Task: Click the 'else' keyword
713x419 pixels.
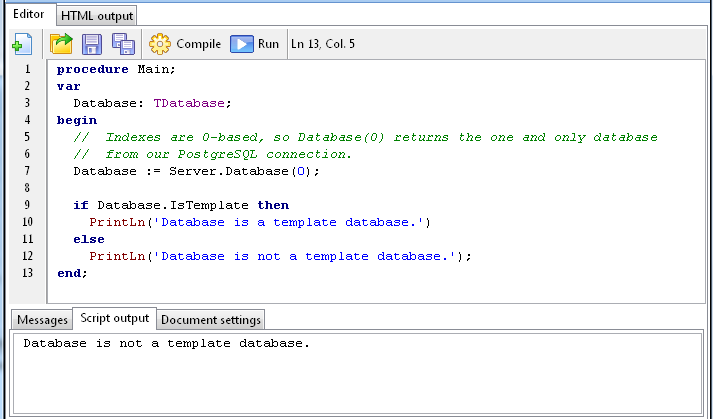Action: [x=89, y=239]
